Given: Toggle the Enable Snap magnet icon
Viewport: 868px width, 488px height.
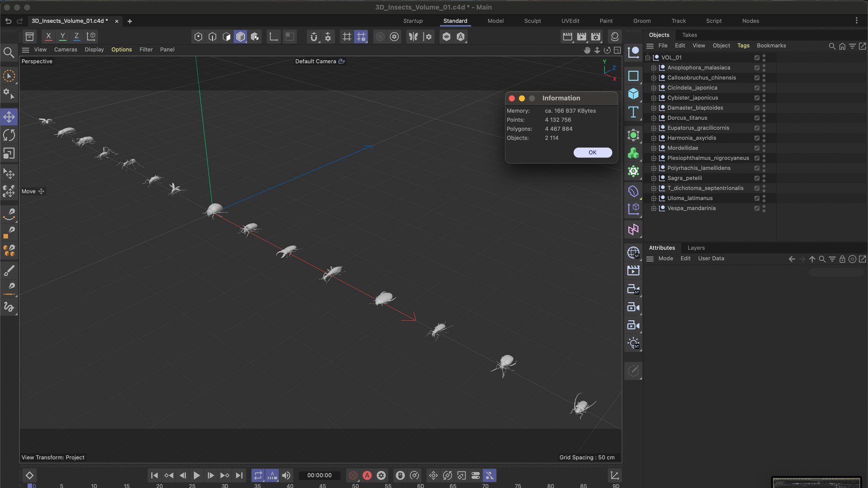Looking at the screenshot, I should tap(314, 37).
